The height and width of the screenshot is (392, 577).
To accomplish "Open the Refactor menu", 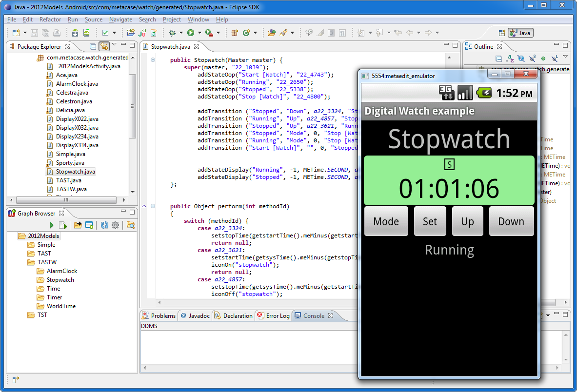I will [50, 20].
